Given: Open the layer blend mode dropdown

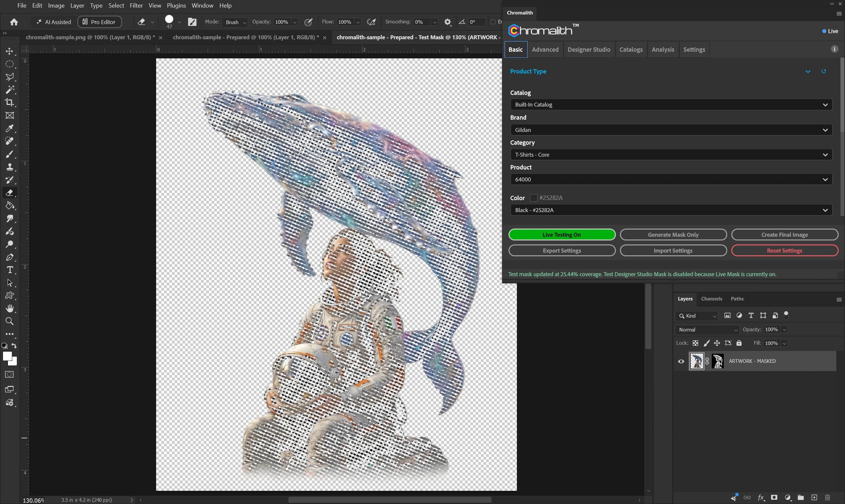Looking at the screenshot, I should (x=707, y=330).
